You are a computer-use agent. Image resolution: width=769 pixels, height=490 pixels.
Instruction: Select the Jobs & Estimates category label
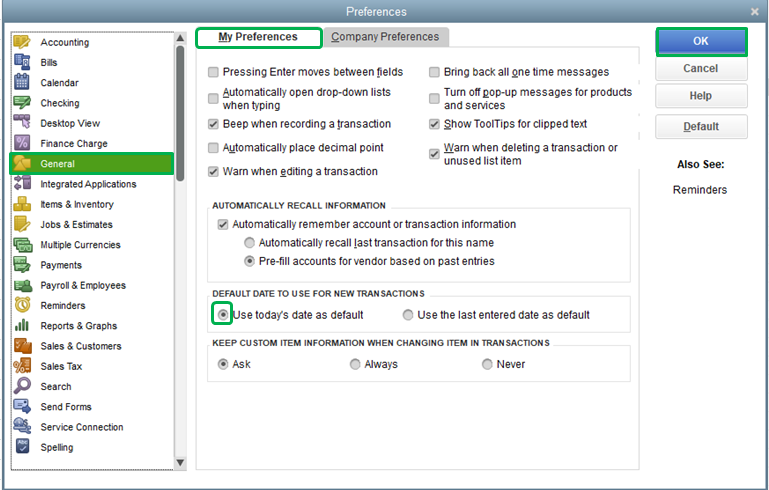point(77,224)
